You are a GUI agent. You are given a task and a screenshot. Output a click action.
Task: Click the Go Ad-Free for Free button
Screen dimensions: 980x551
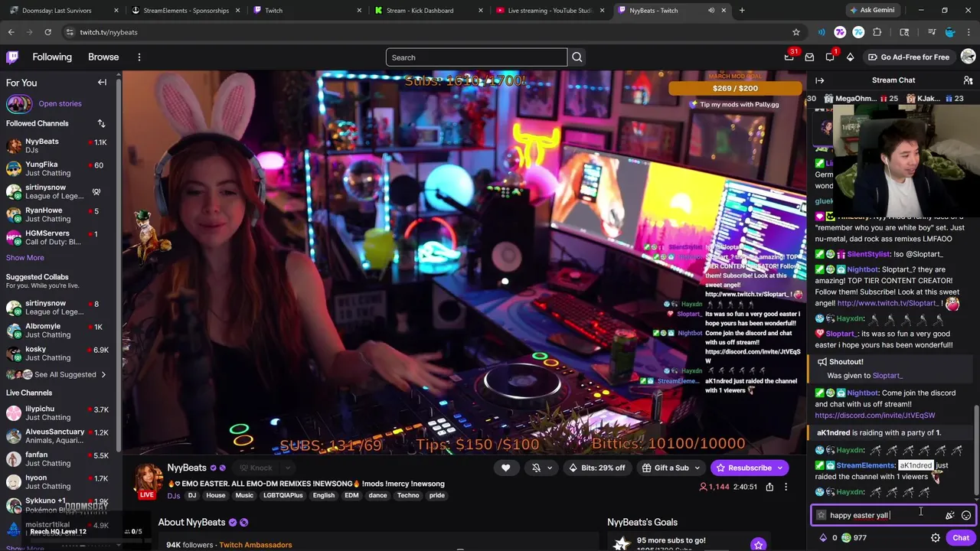tap(908, 57)
